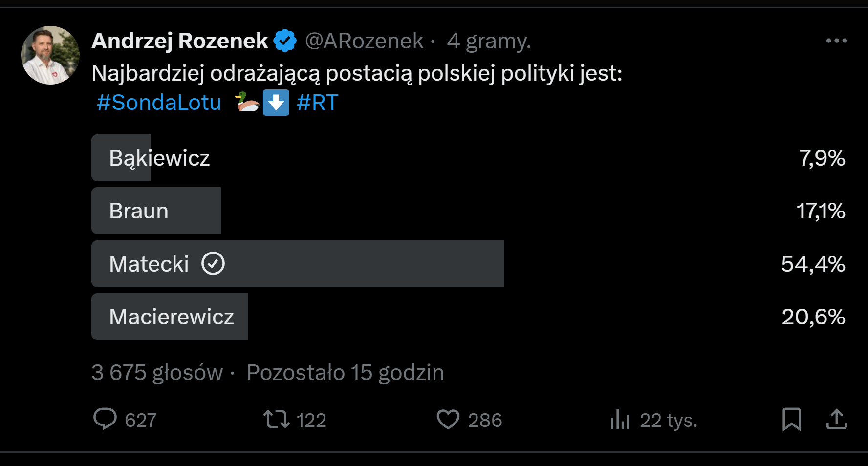Open the #SondaLotu hashtag link

click(x=159, y=103)
